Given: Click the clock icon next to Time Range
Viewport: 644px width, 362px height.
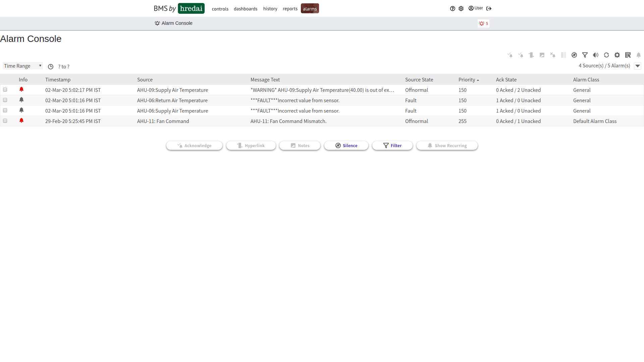Looking at the screenshot, I should tap(51, 67).
